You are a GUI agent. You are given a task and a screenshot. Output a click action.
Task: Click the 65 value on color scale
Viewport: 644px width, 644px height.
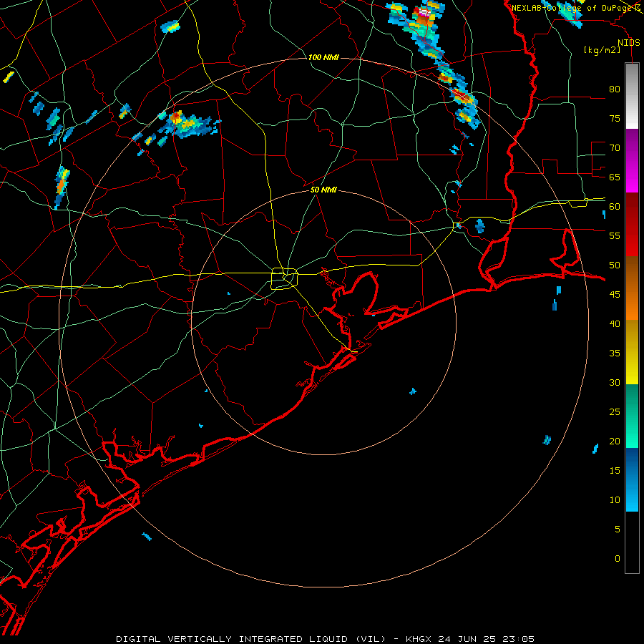(615, 177)
